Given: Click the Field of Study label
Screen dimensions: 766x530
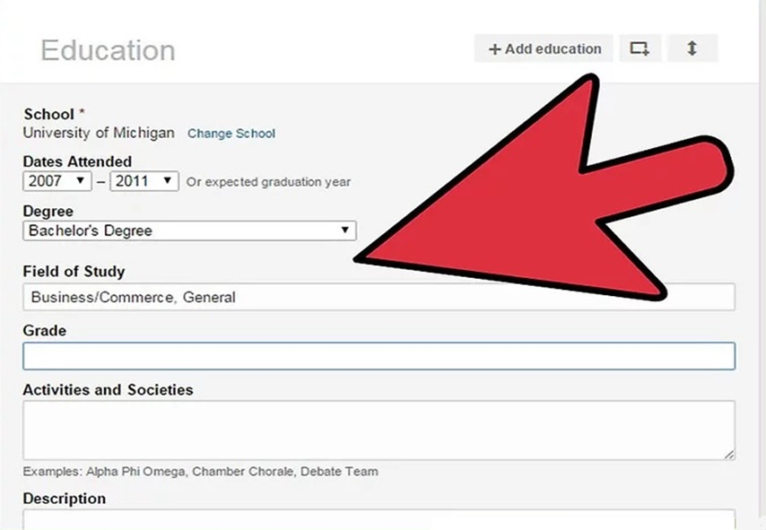Looking at the screenshot, I should [x=73, y=271].
